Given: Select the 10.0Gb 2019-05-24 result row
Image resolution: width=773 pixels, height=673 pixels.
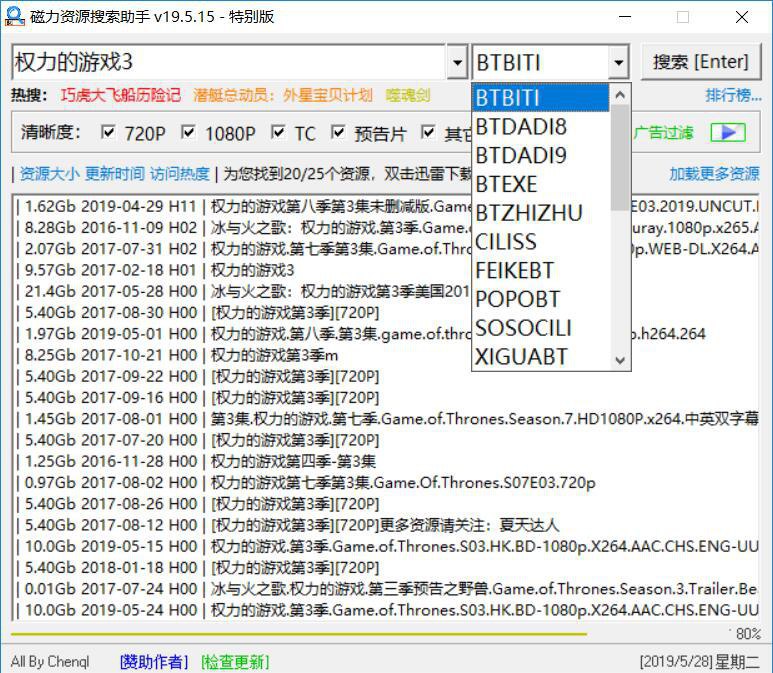Looking at the screenshot, I should click(386, 610).
